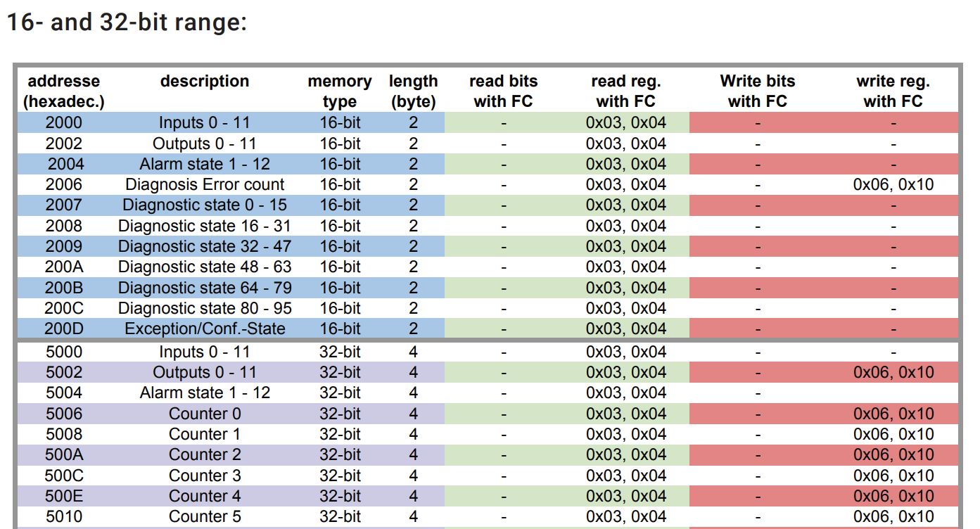Image resolution: width=980 pixels, height=529 pixels.
Task: Select address cell 2000
Action: click(64, 123)
